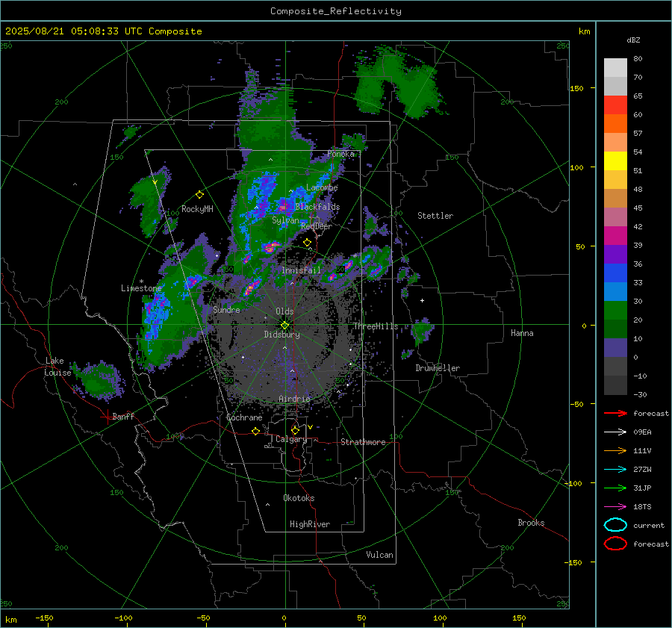Click the intense storm cell west of Innisfail

coord(252,286)
